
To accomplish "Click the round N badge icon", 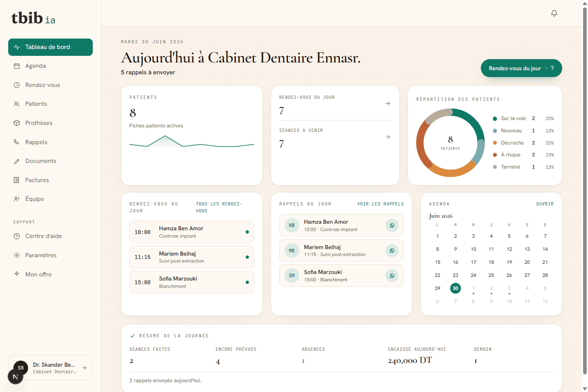I will (x=16, y=376).
